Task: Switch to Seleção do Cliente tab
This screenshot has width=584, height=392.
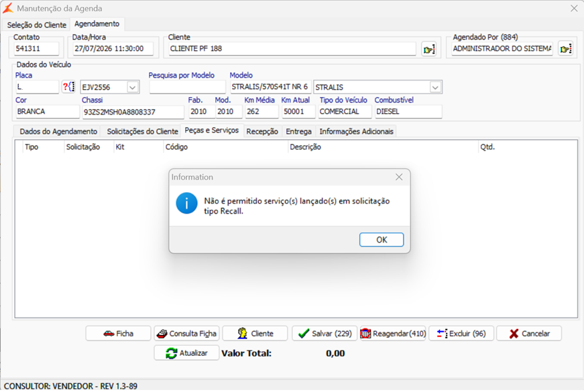Action: coord(36,25)
